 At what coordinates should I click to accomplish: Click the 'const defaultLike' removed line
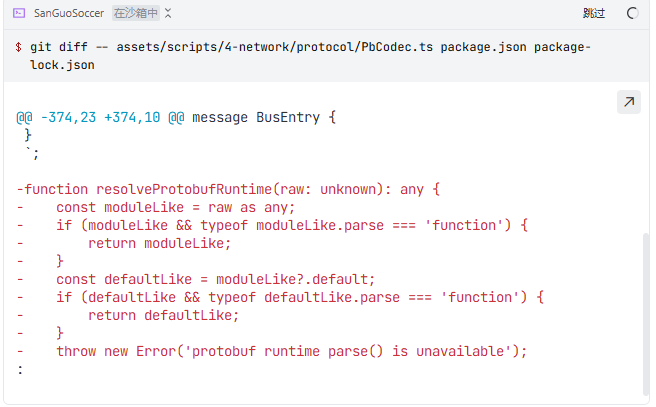click(x=215, y=279)
